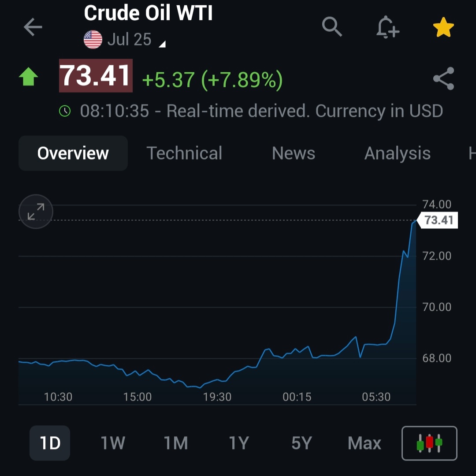Open the News tab
The width and height of the screenshot is (476, 476).
click(x=293, y=153)
